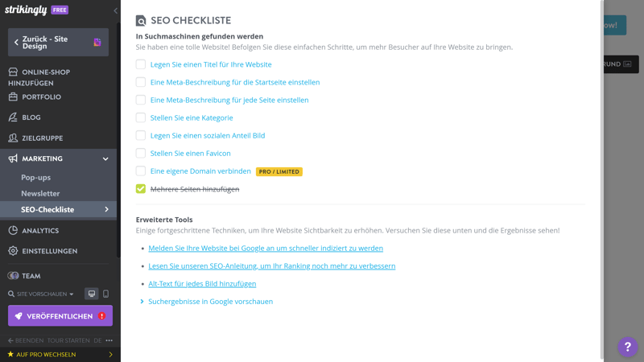Open the Site Vorschauen dropdown

pyautogui.click(x=41, y=294)
